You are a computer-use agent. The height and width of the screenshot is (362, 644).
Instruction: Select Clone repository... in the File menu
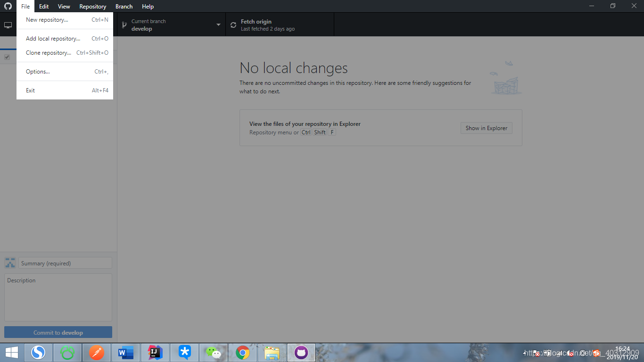[65, 53]
